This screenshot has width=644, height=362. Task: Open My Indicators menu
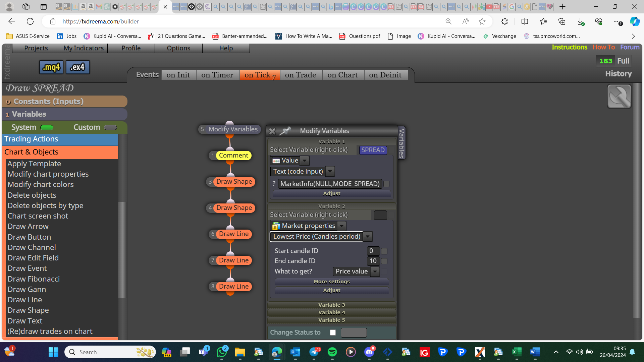click(84, 48)
